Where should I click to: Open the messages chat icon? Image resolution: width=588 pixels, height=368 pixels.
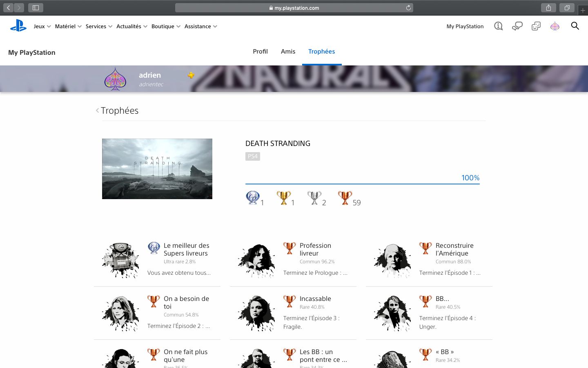517,26
